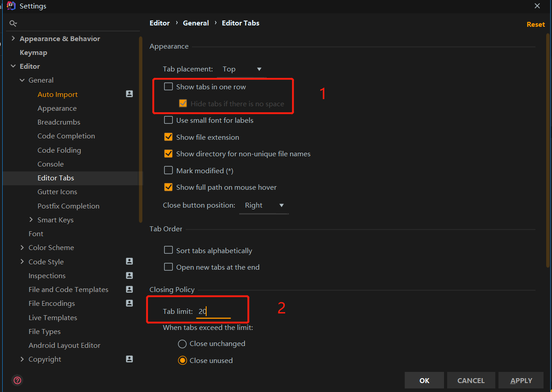
Task: Check Open new tabs at the end
Action: click(x=168, y=267)
